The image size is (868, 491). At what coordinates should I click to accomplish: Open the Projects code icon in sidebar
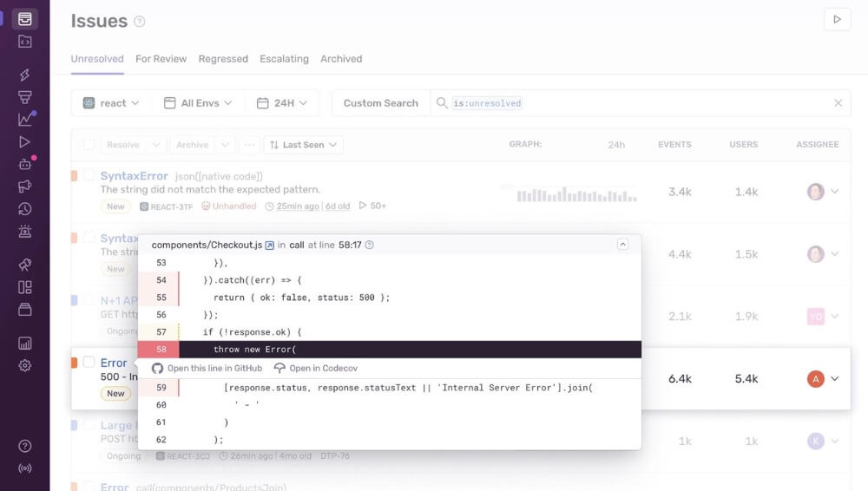tap(25, 42)
